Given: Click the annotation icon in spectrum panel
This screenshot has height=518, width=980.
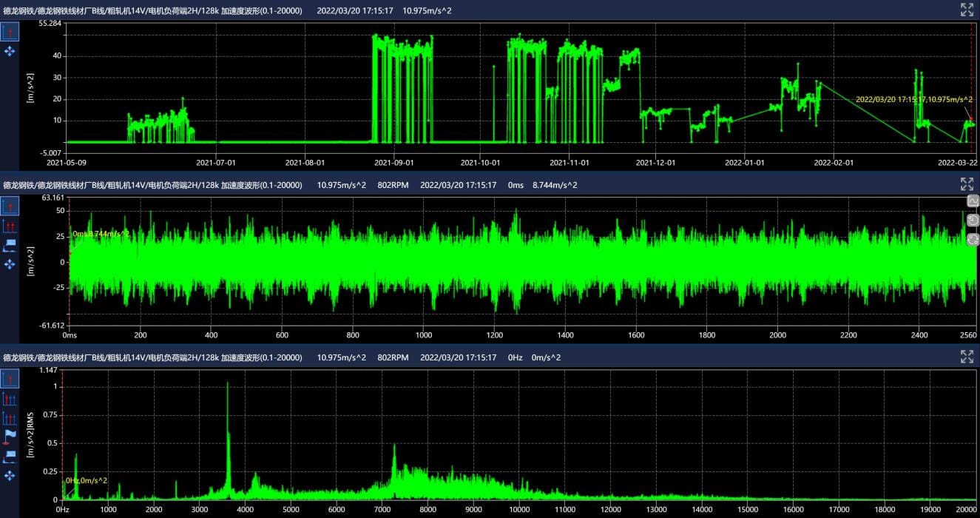Looking at the screenshot, I should click(x=10, y=456).
